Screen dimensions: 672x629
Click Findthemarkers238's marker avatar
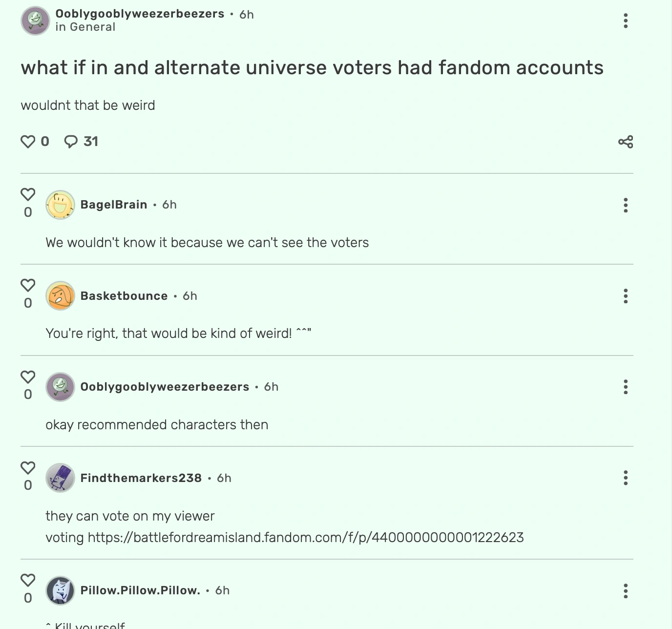coord(60,478)
